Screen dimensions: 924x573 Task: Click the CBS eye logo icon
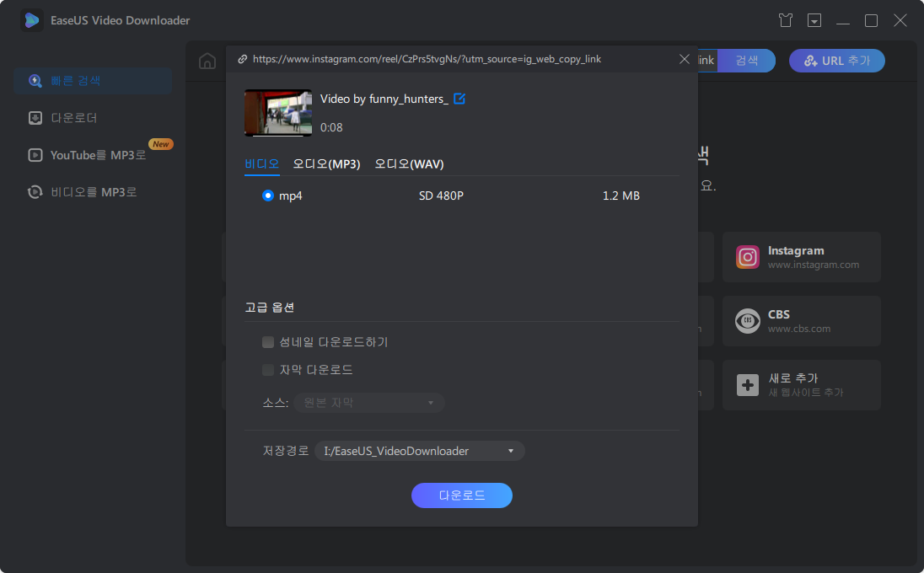pos(747,321)
